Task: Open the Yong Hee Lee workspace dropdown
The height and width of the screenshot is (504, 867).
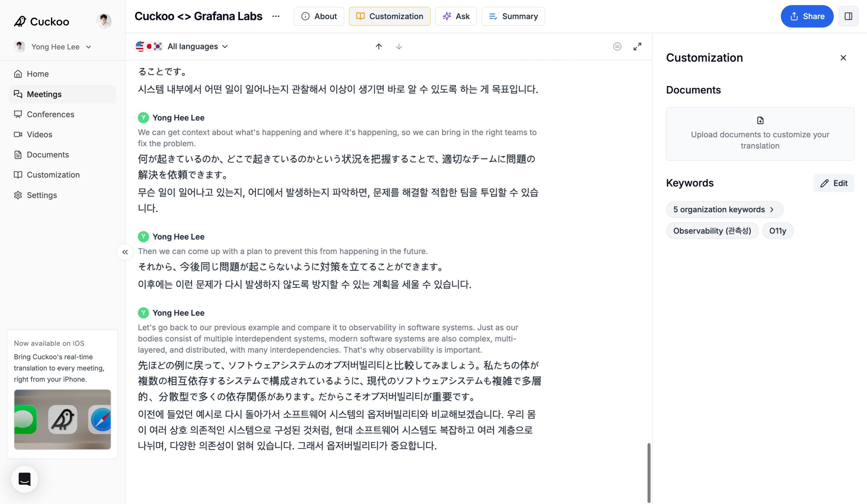Action: coord(53,47)
